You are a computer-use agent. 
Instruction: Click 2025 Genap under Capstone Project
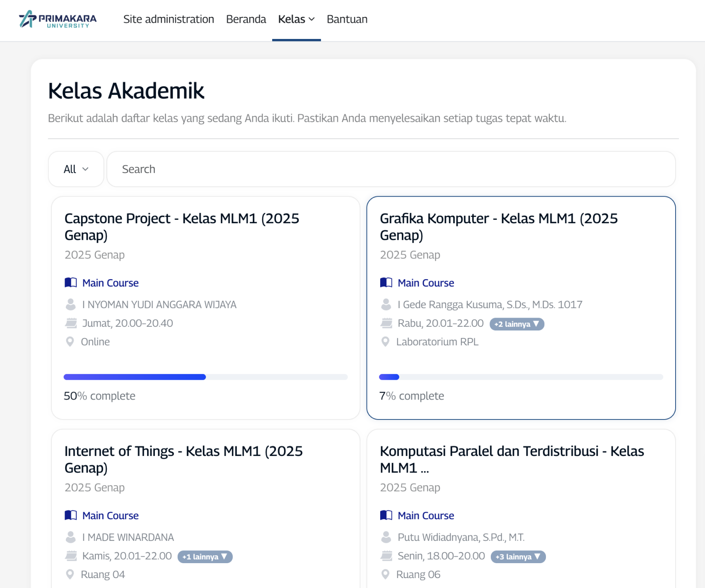coord(94,255)
